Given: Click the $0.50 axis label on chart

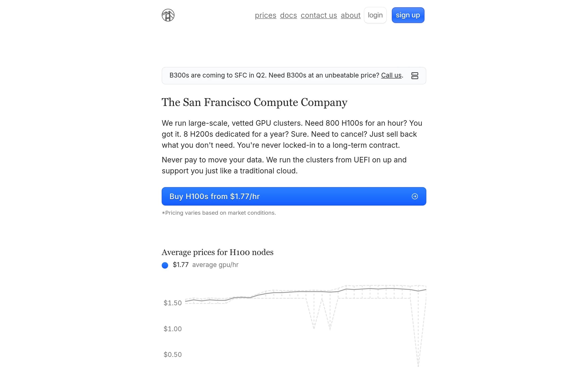Looking at the screenshot, I should [172, 355].
